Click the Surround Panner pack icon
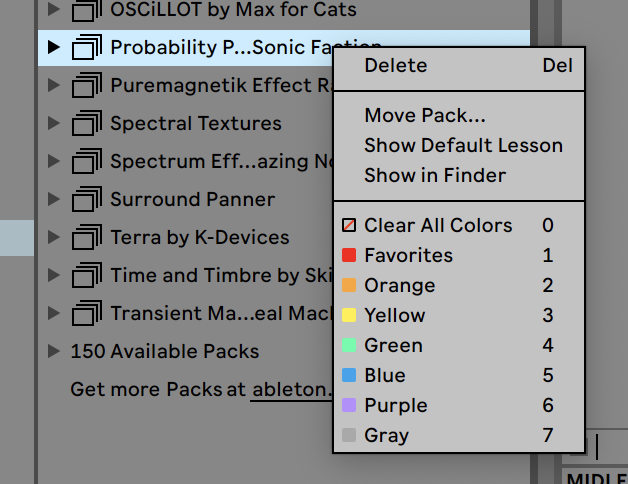The height and width of the screenshot is (484, 628). click(87, 199)
